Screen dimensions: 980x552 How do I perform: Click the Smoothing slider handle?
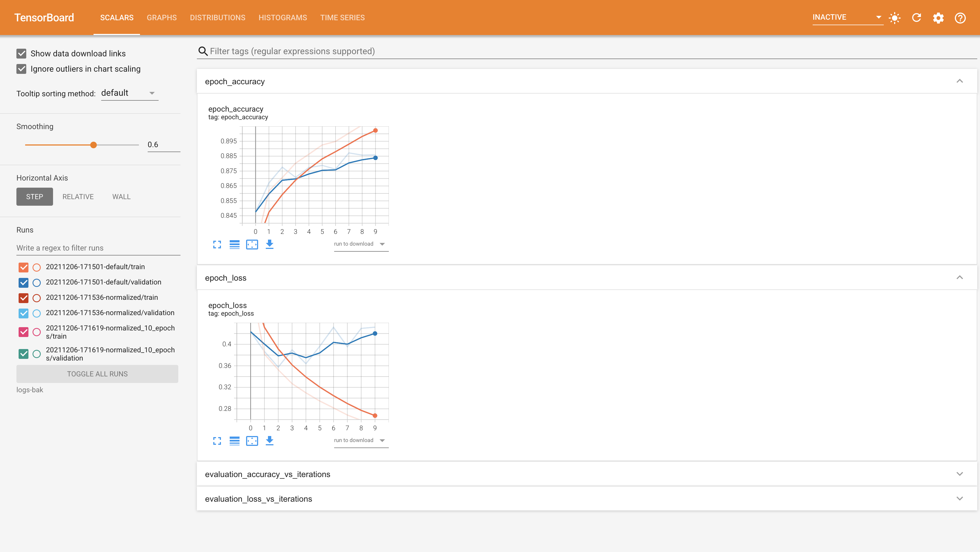coord(94,145)
